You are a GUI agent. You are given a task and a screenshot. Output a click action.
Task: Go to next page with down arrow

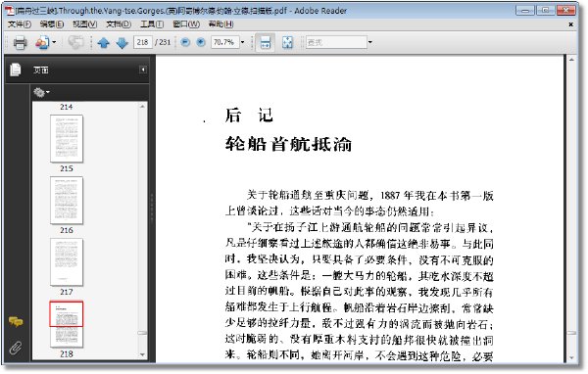pos(122,42)
